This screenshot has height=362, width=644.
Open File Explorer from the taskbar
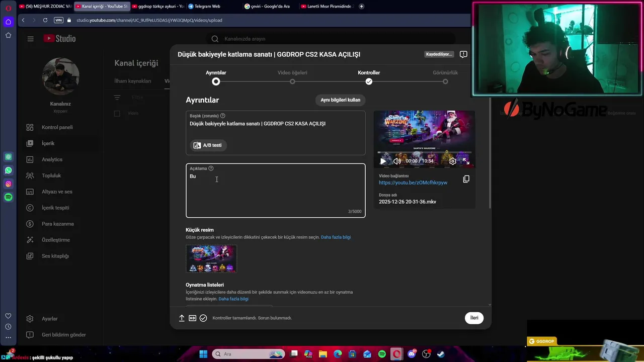(323, 354)
